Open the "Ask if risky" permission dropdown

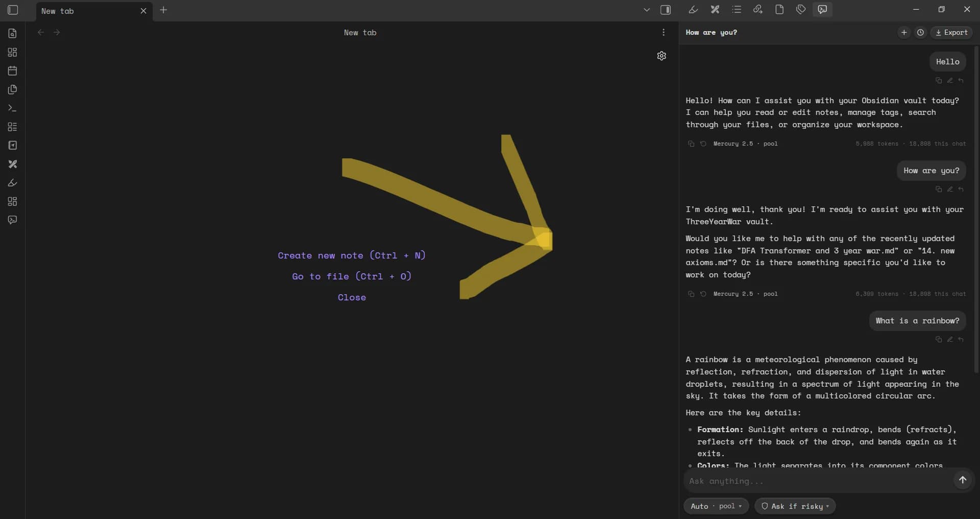click(795, 506)
